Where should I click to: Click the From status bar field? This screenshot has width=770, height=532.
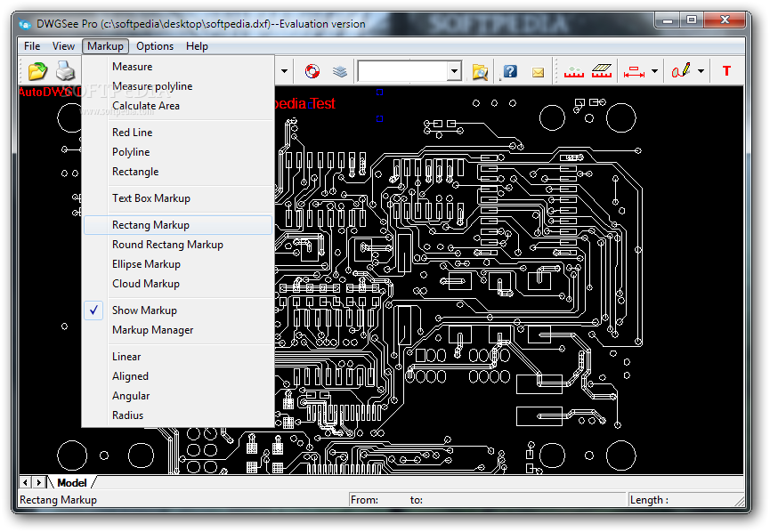[x=487, y=500]
